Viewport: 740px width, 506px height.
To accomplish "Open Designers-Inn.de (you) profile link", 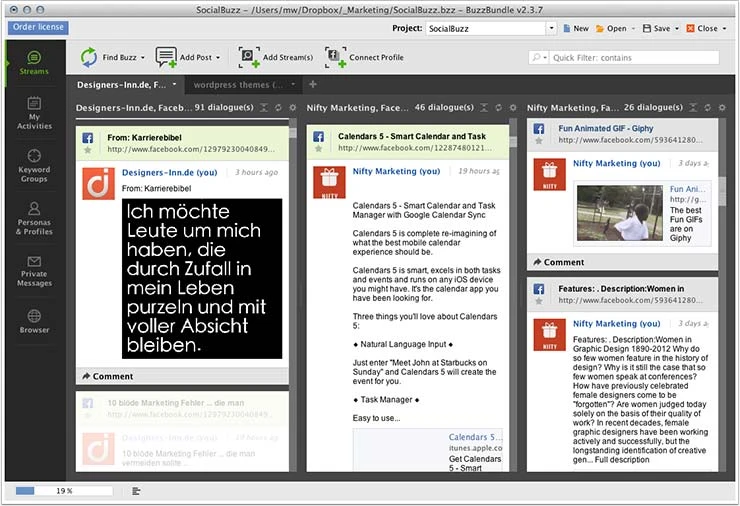I will [x=169, y=173].
